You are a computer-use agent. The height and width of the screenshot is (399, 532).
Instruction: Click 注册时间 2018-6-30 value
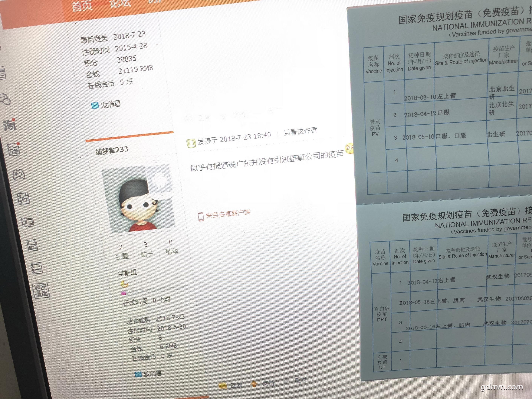[x=172, y=328]
